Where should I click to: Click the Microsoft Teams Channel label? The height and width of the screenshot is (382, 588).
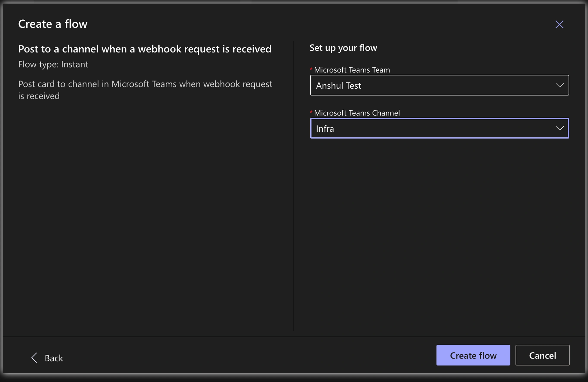(x=357, y=113)
